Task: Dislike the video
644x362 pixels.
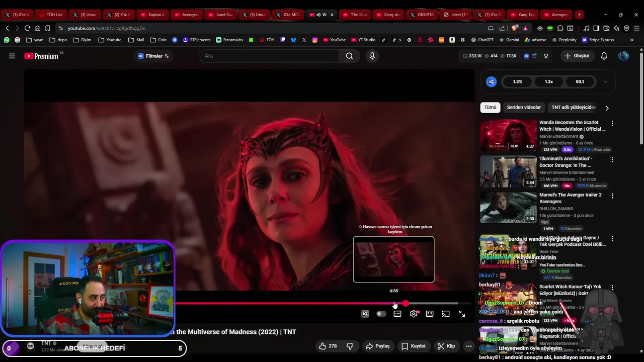Action: (x=350, y=346)
